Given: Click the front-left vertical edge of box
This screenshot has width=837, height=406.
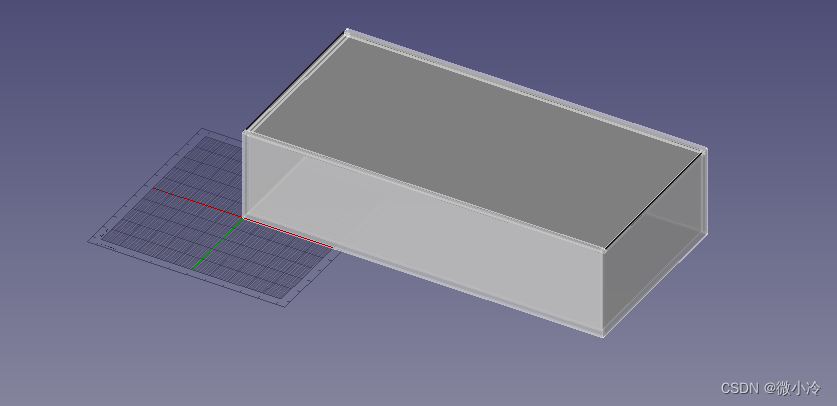Looking at the screenshot, I should (x=244, y=173).
